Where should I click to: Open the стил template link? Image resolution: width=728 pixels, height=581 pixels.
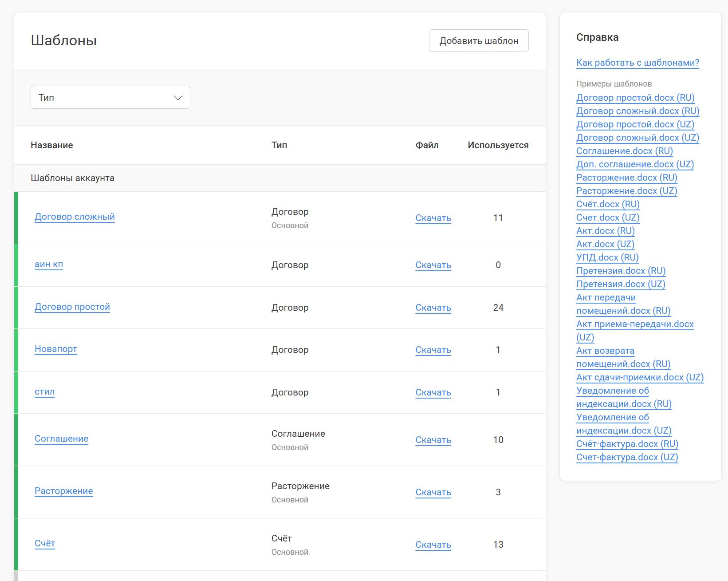coord(45,391)
